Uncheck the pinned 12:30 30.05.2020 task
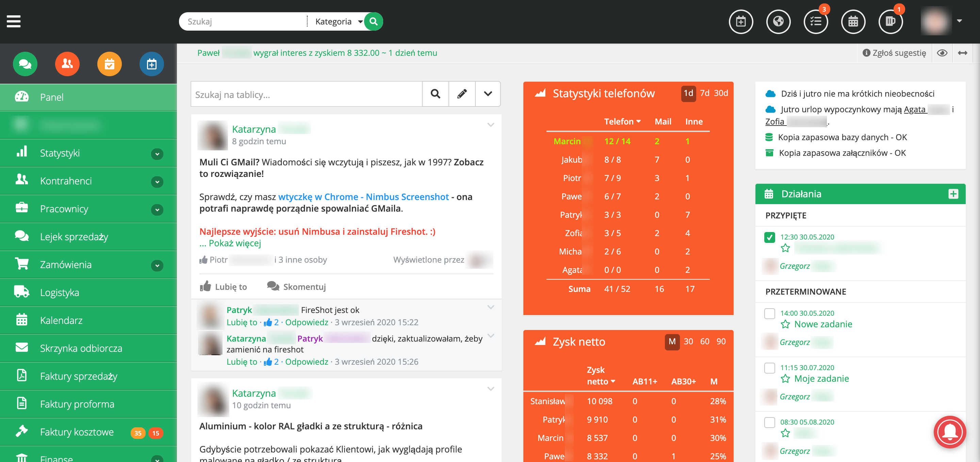 point(770,237)
